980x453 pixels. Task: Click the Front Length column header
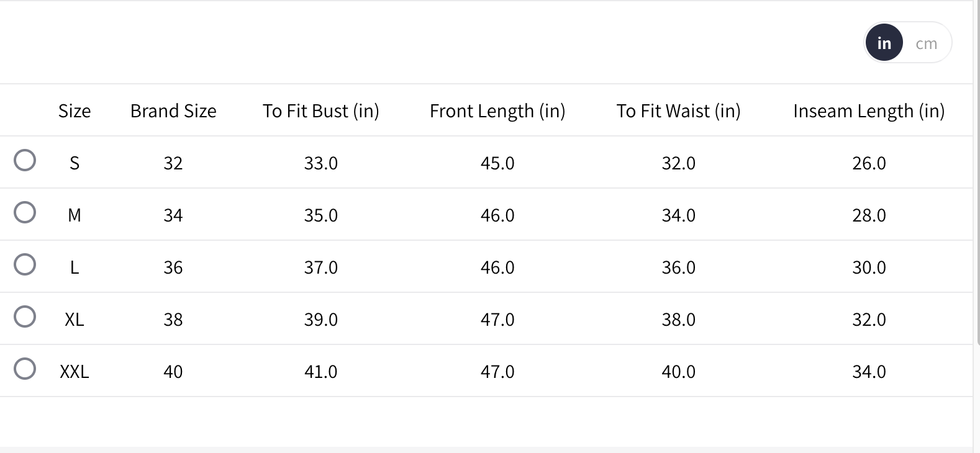pyautogui.click(x=497, y=111)
